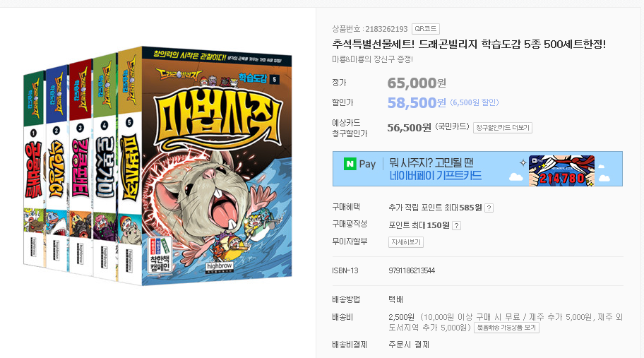Click the highbrow logo on the cover

pyautogui.click(x=220, y=268)
